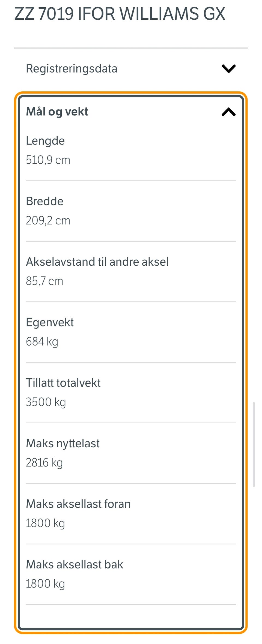Select the vehicle title ZZ 7019 IFOR WILLIAMS GX
The width and height of the screenshot is (262, 644).
[x=120, y=14]
